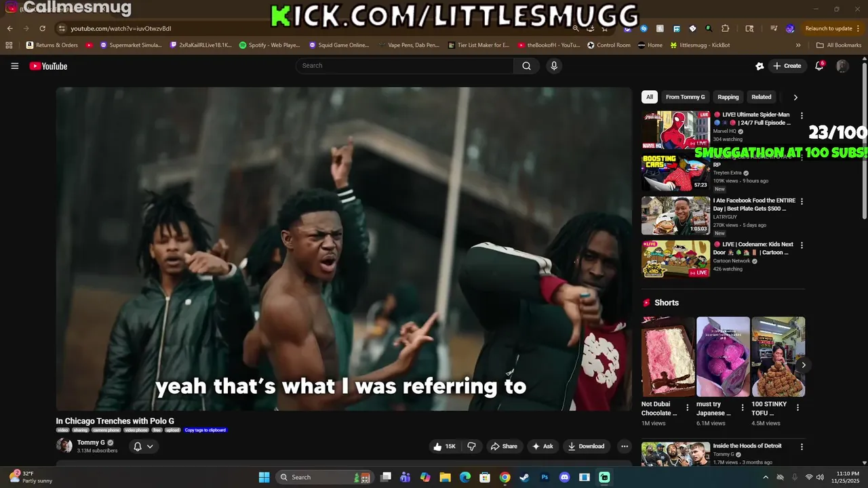The image size is (868, 488).
Task: Launch Steam from the taskbar
Action: tap(524, 477)
